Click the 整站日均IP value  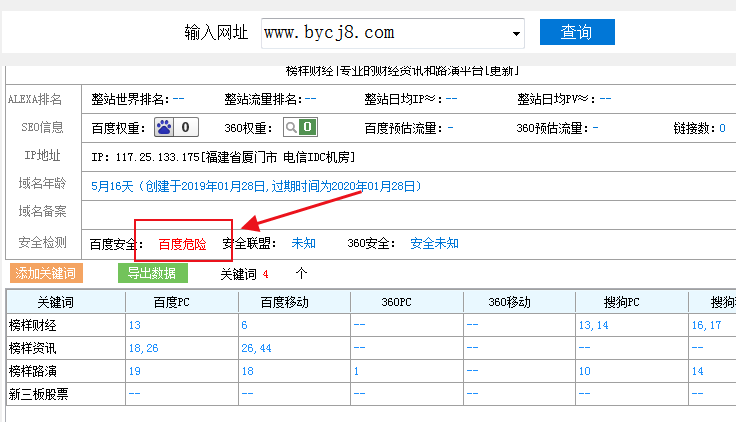pos(451,99)
